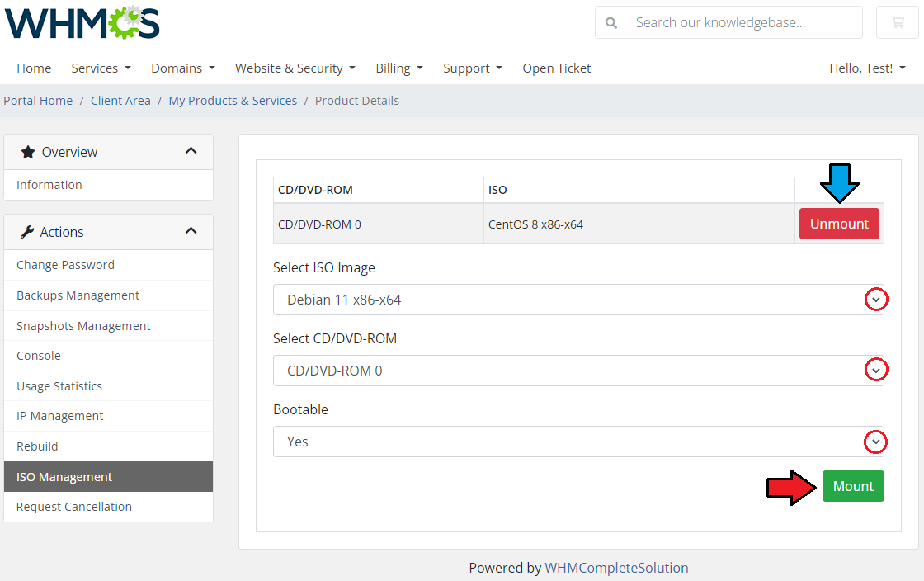This screenshot has height=581, width=924.
Task: Follow the Client Area breadcrumb link
Action: pyautogui.click(x=120, y=101)
